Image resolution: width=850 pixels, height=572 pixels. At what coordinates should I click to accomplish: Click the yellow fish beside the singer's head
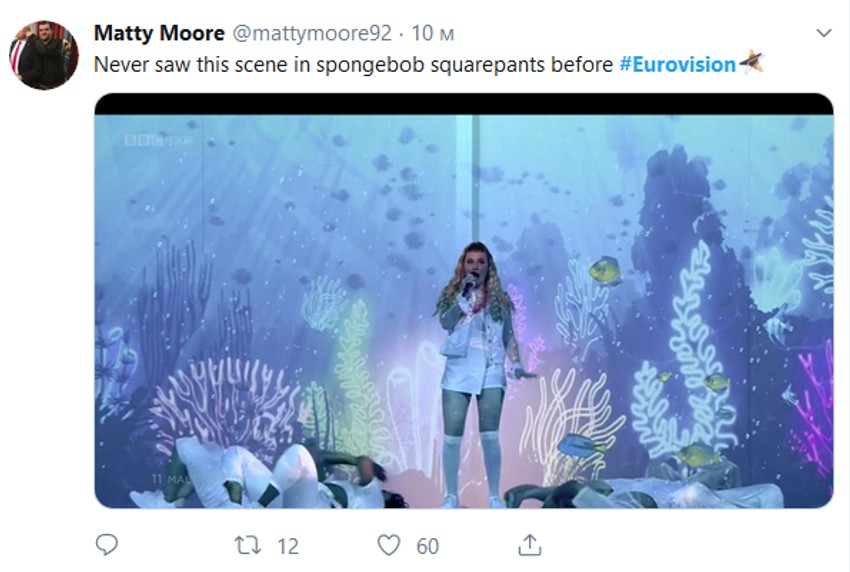pos(605,270)
